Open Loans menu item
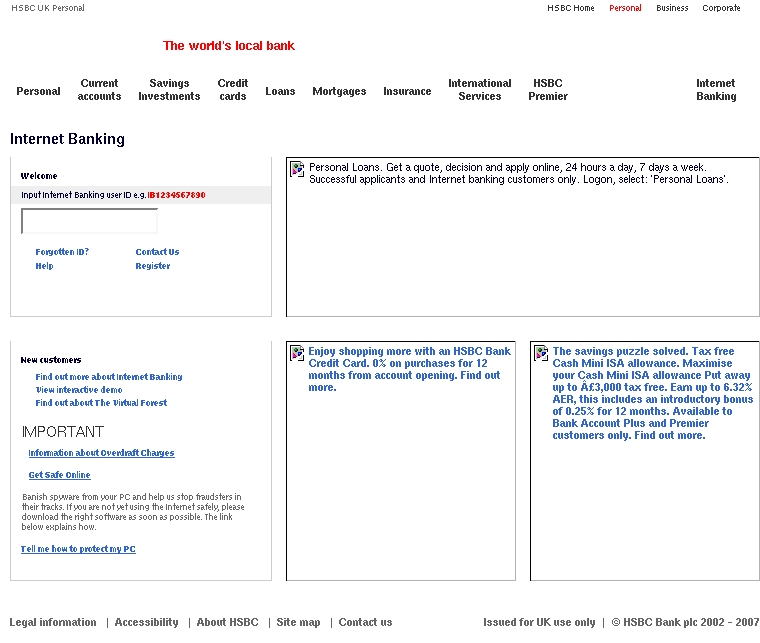Screen dimensions: 760x643 click(x=280, y=91)
